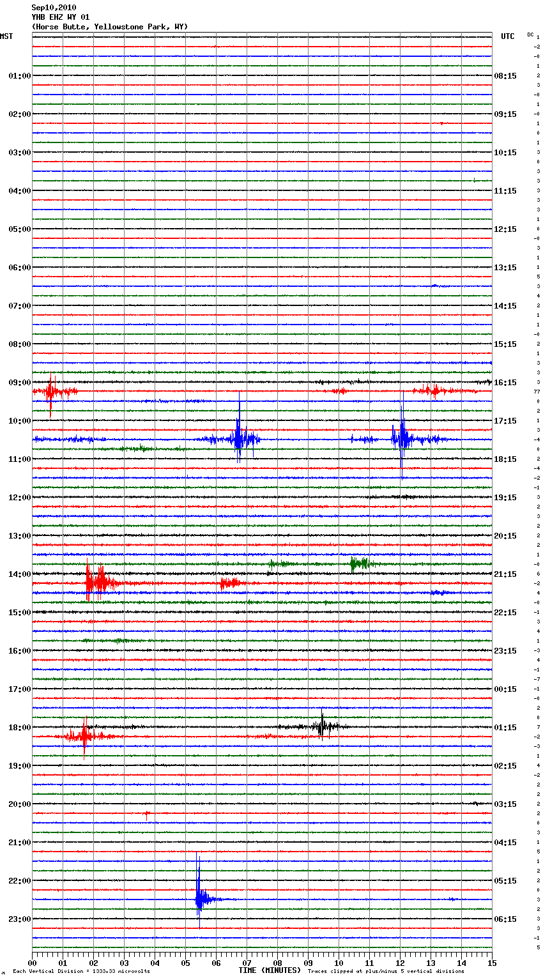
Task: Click the UTC column header
Action: pyautogui.click(x=508, y=36)
